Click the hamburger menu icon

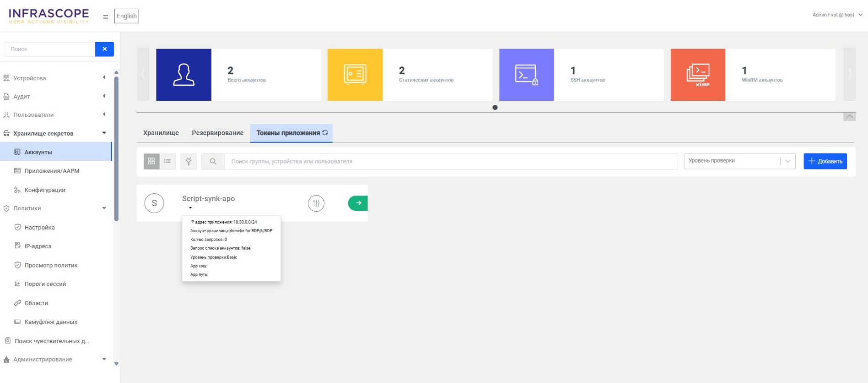click(x=106, y=17)
